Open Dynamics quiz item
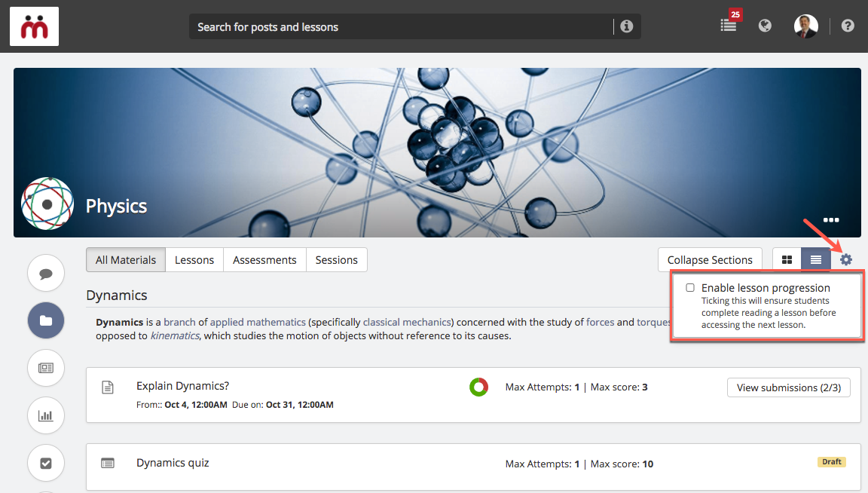This screenshot has height=493, width=868. coord(173,463)
